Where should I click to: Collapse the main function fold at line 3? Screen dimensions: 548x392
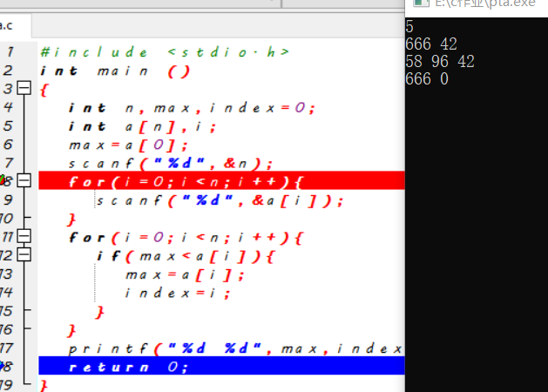pos(24,88)
